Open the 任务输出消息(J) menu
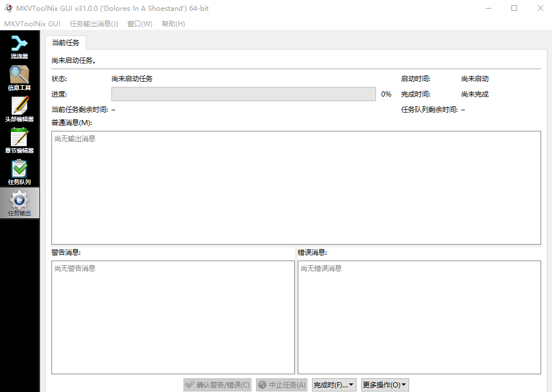This screenshot has width=552, height=392. point(94,24)
